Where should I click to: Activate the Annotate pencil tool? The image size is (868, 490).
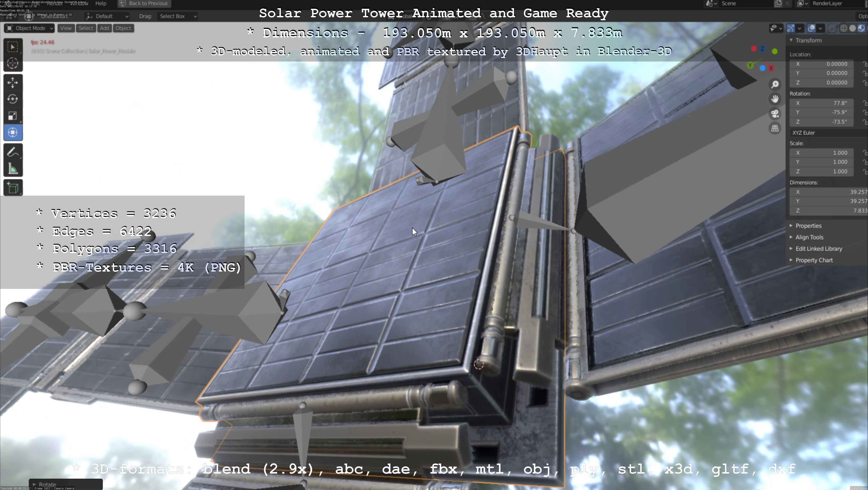click(13, 152)
